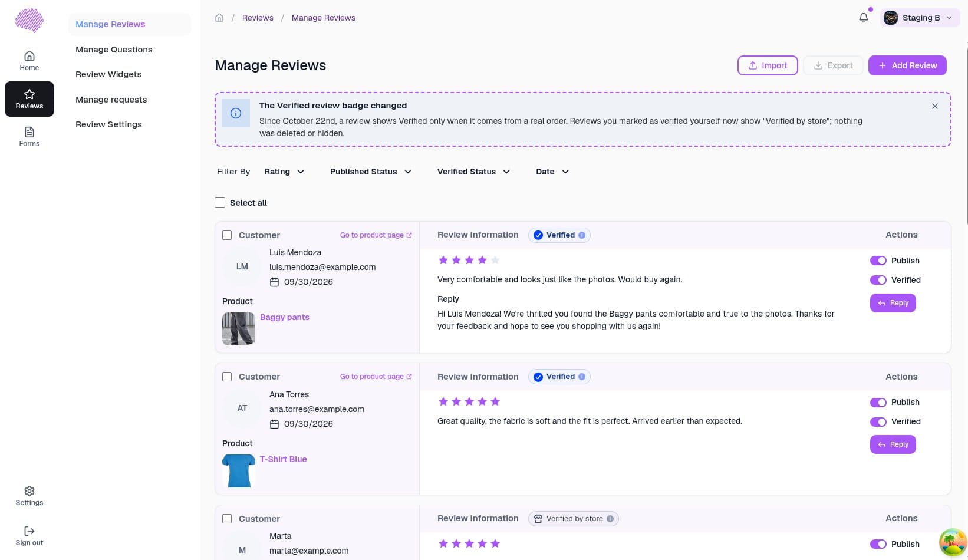Click info icon on Luis Mendoza's Verified badge
This screenshot has width=968, height=560.
tap(582, 235)
